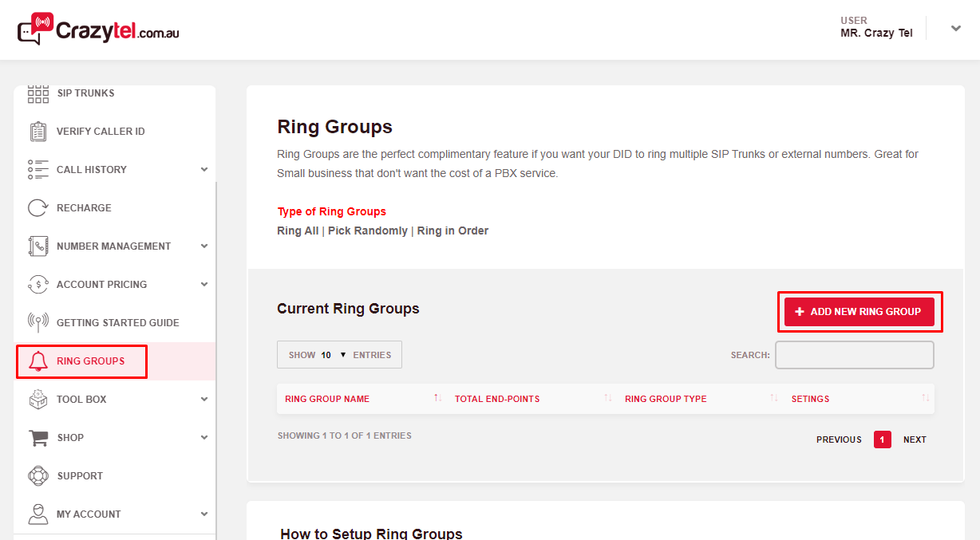This screenshot has height=540, width=980.
Task: Click the Recharge circular arrow icon
Action: pyautogui.click(x=38, y=208)
